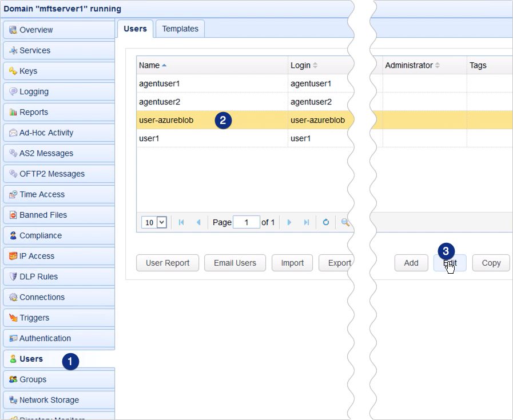
Task: Click the Add button
Action: tap(411, 263)
